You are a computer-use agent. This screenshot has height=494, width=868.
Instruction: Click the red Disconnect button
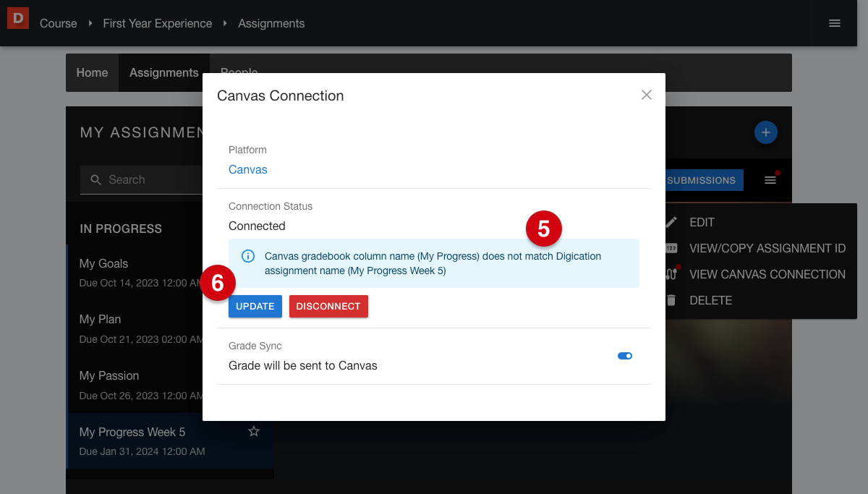coord(328,306)
